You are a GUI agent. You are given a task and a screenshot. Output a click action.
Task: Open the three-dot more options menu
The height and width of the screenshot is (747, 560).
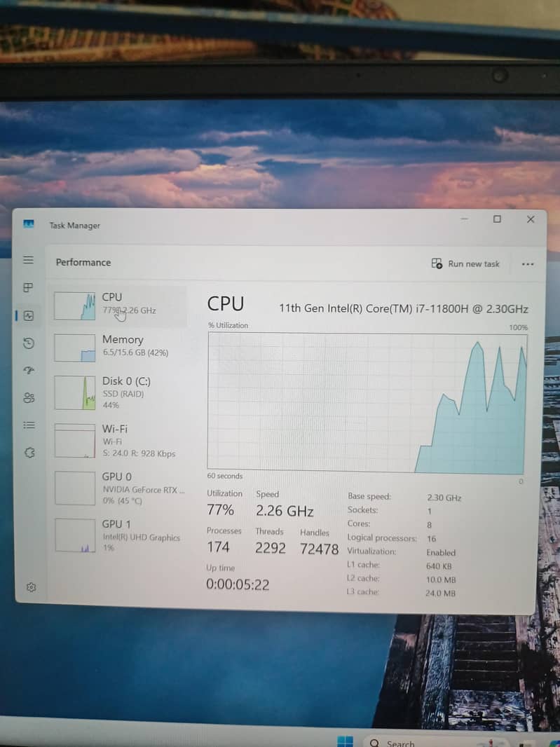pyautogui.click(x=528, y=264)
